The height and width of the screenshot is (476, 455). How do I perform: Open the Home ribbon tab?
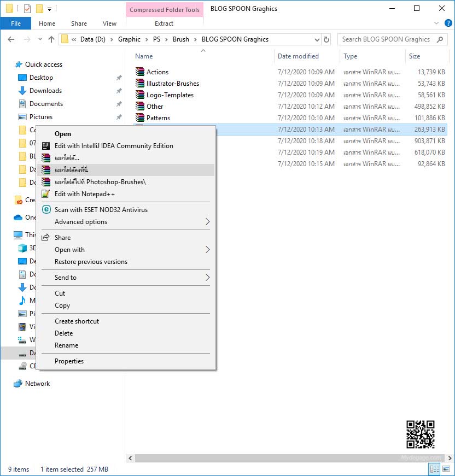coord(47,23)
